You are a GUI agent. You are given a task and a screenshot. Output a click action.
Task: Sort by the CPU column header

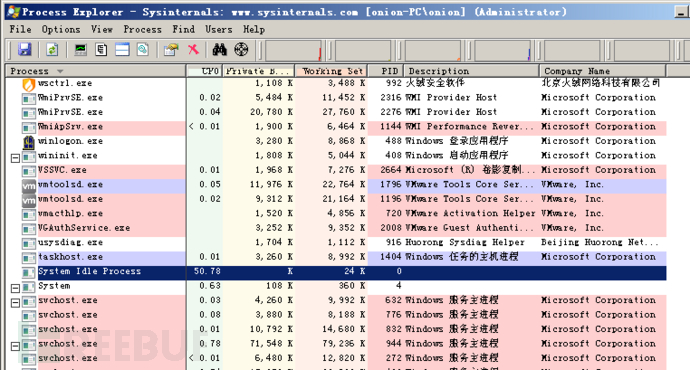click(x=205, y=71)
